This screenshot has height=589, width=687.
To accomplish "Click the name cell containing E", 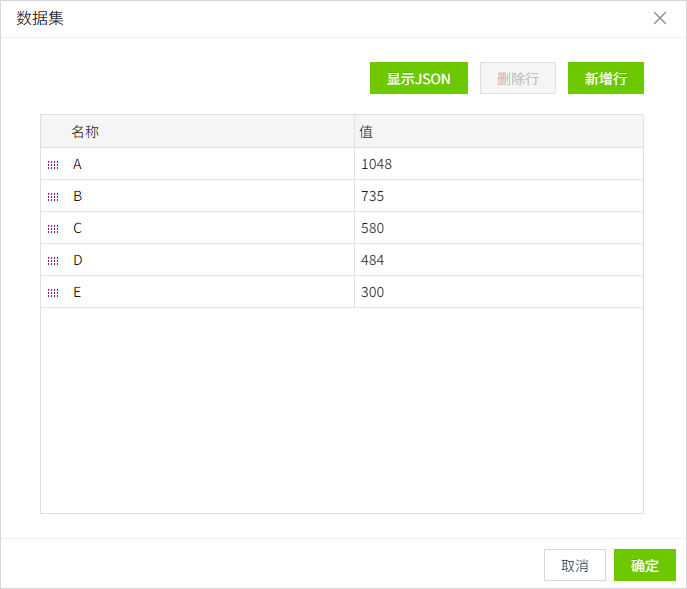I will tap(200, 292).
